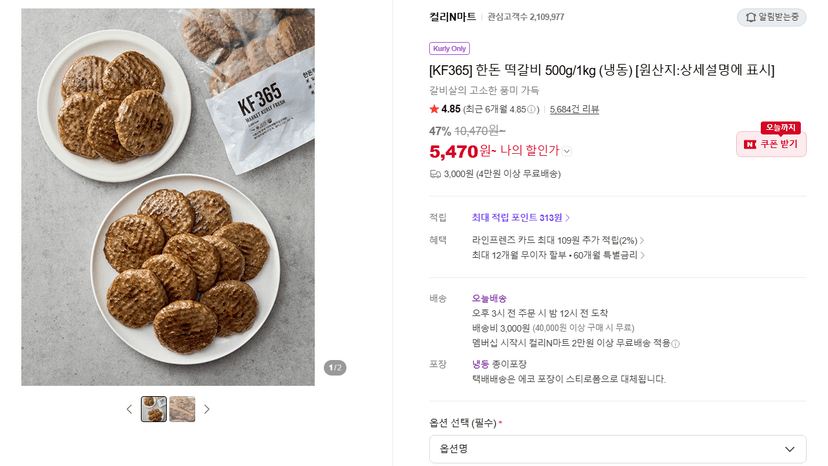
Task: Click the bell icon for store alerts
Action: (750, 17)
